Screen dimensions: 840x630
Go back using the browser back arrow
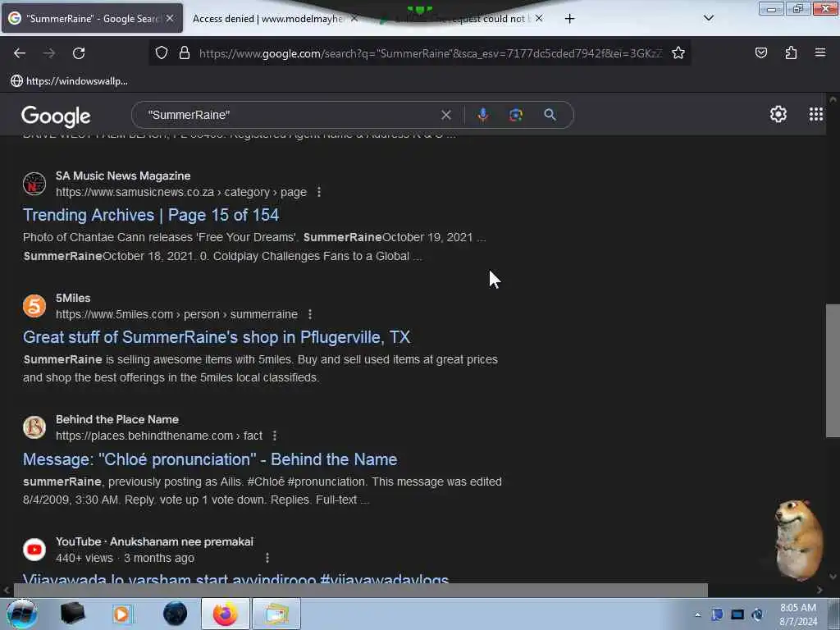pos(20,53)
